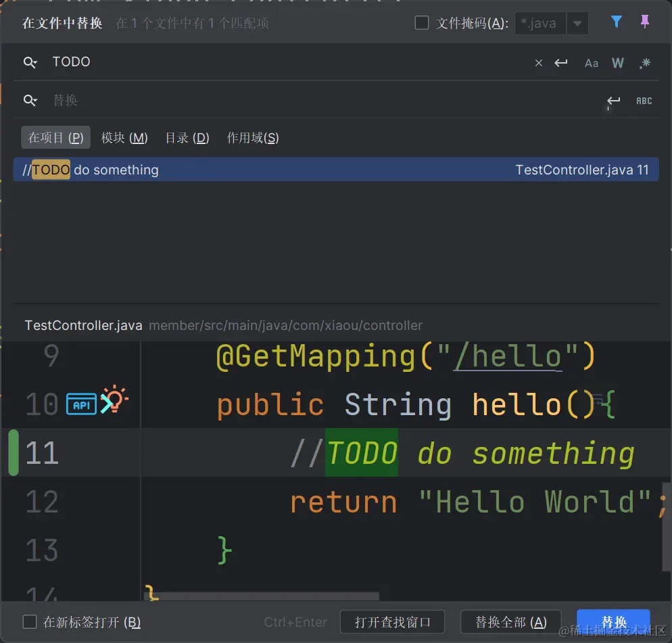The image size is (672, 643).
Task: Click the highlighted TODO in preview code
Action: coord(362,453)
